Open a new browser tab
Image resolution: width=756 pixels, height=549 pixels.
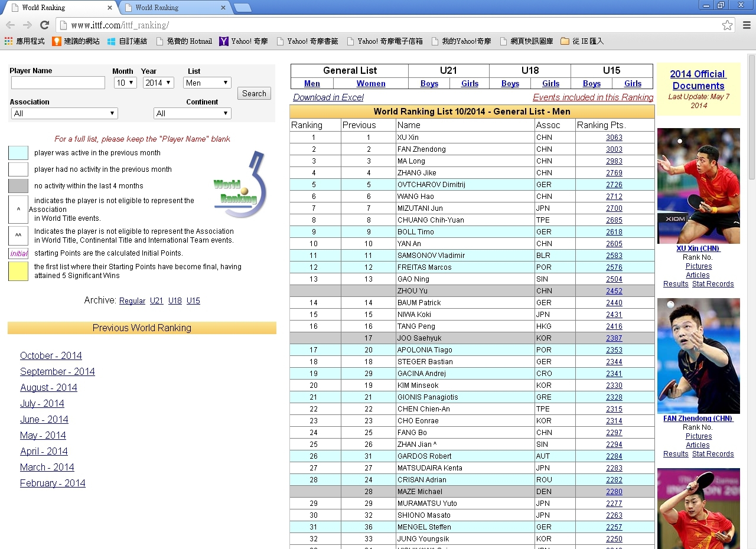[243, 8]
